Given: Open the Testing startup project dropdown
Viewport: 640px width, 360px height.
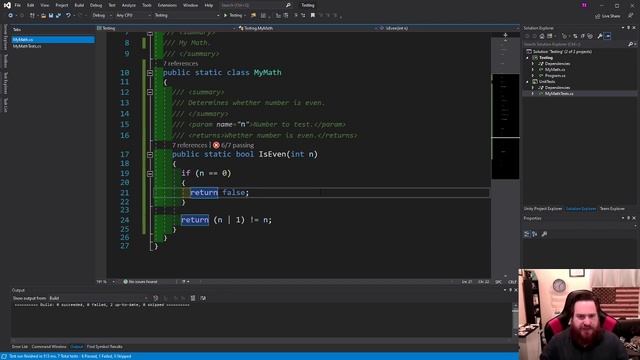Looking at the screenshot, I should pos(187,16).
